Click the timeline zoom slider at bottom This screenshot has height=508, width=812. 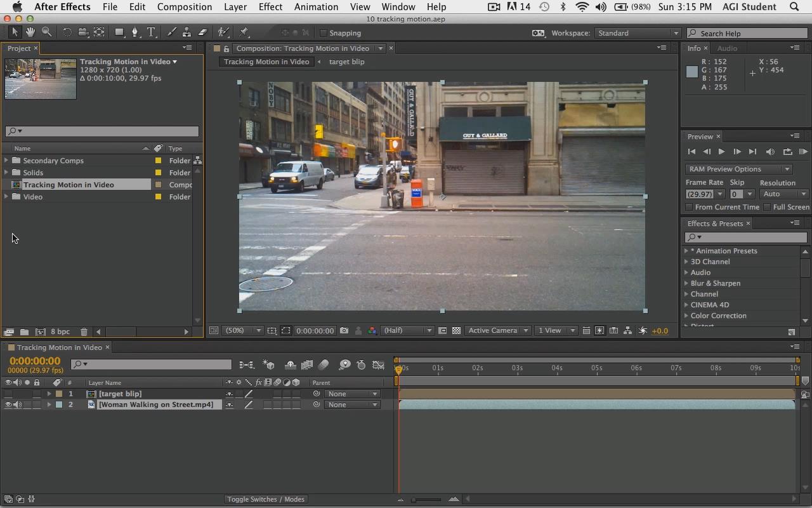[426, 500]
